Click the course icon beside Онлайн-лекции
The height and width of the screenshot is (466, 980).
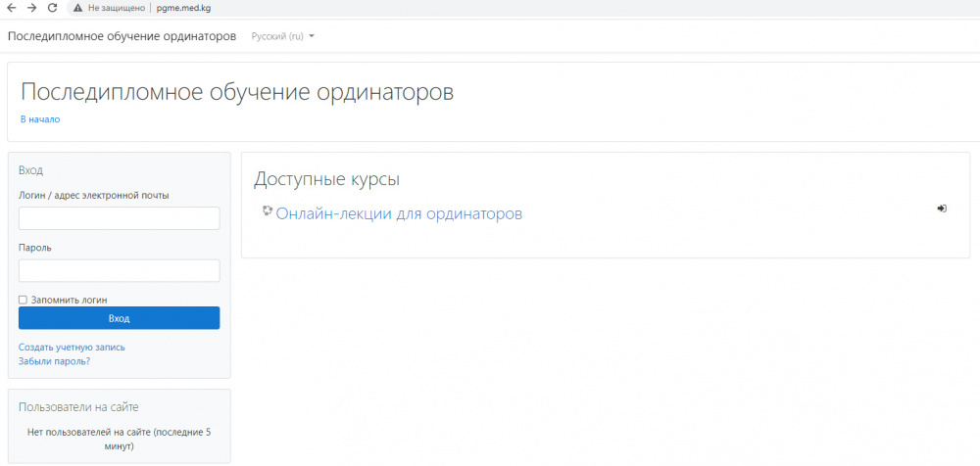[x=268, y=210]
